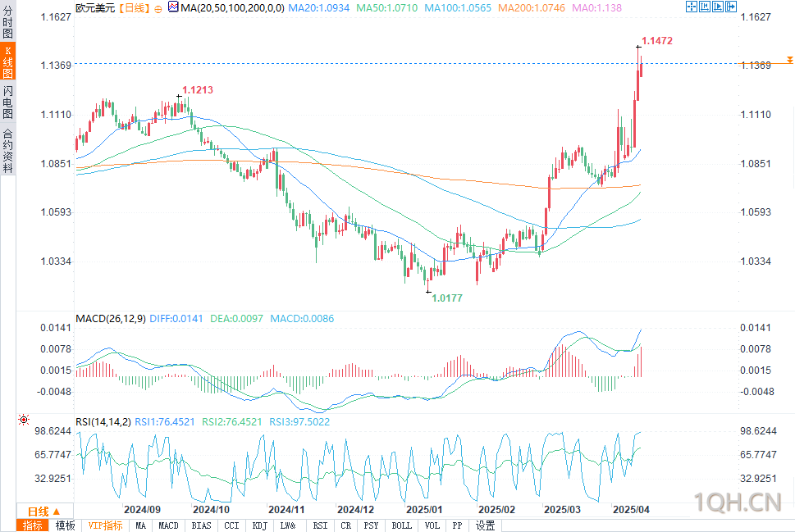
Task: Open the MA indicator chart icon
Action: pyautogui.click(x=173, y=7)
